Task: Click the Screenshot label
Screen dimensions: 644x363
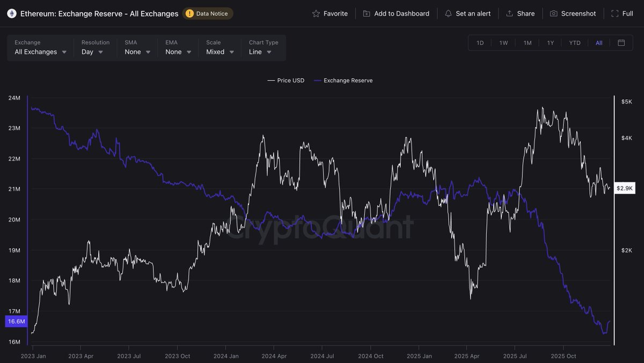Action: pyautogui.click(x=579, y=13)
